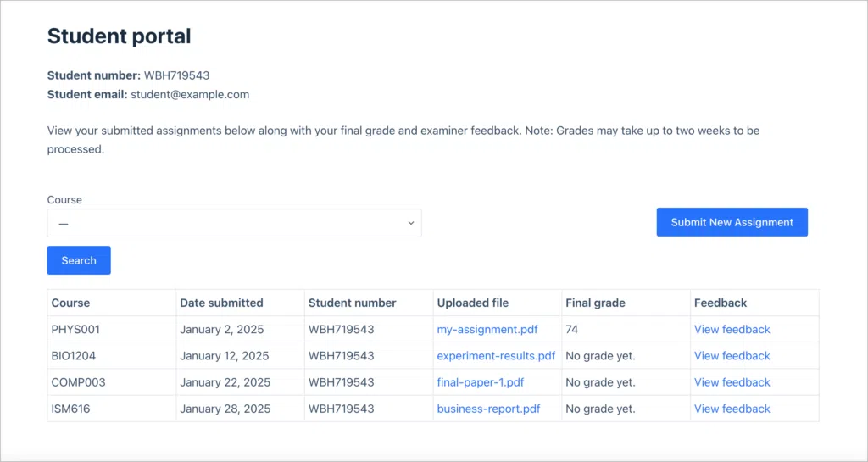The image size is (868, 462).
Task: Click Submit New Assignment button
Action: point(732,222)
